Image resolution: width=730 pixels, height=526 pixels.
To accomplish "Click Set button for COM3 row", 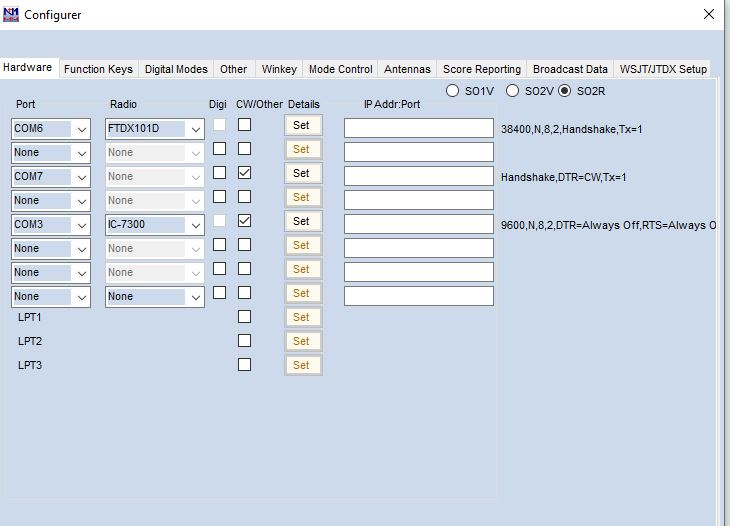I will 301,221.
